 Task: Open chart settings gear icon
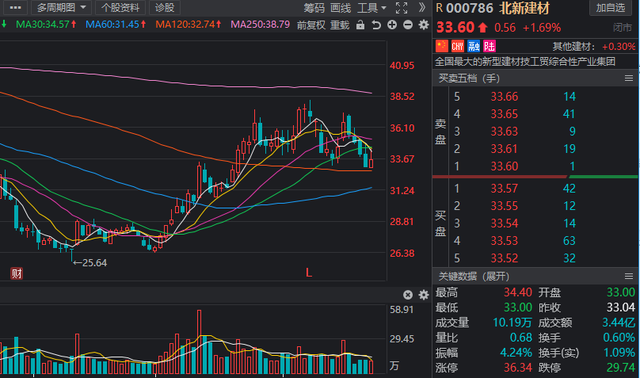pos(424,25)
